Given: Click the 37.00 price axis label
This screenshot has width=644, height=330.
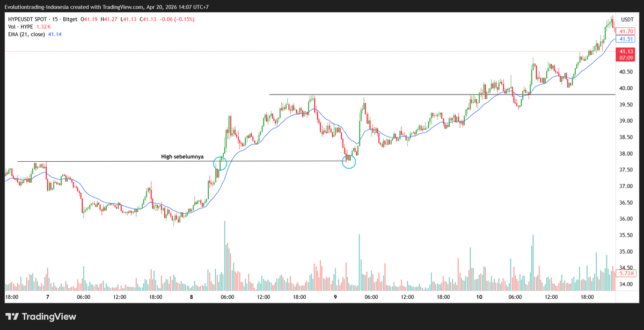Looking at the screenshot, I should [626, 186].
